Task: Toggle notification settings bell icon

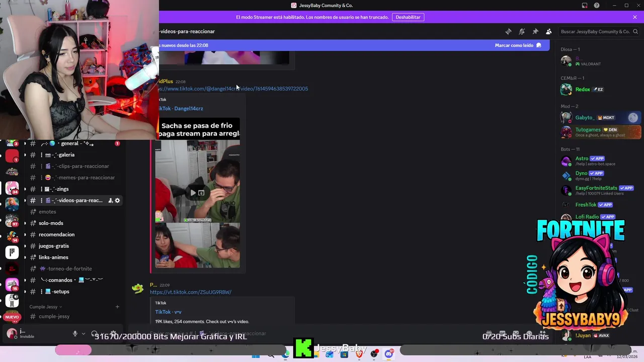Action: (x=522, y=31)
